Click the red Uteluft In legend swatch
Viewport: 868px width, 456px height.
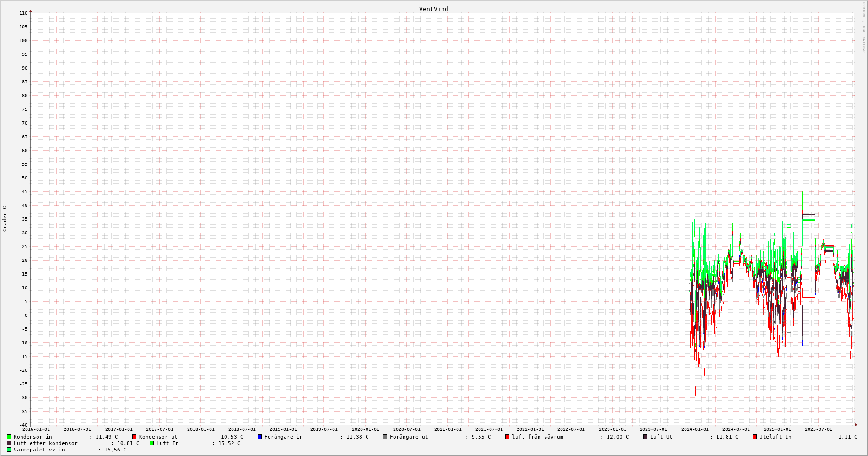pyautogui.click(x=755, y=437)
